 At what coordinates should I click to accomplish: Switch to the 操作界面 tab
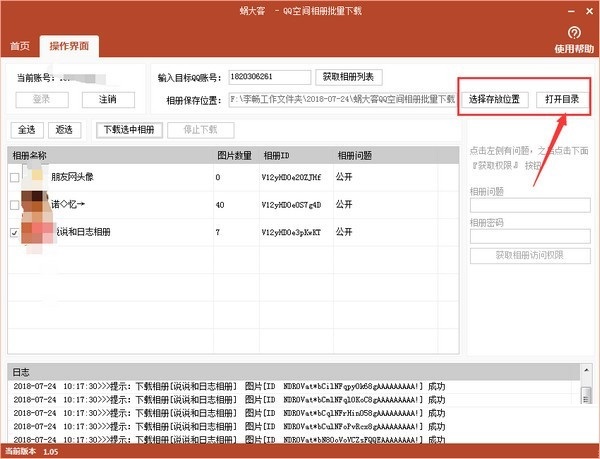pos(69,46)
